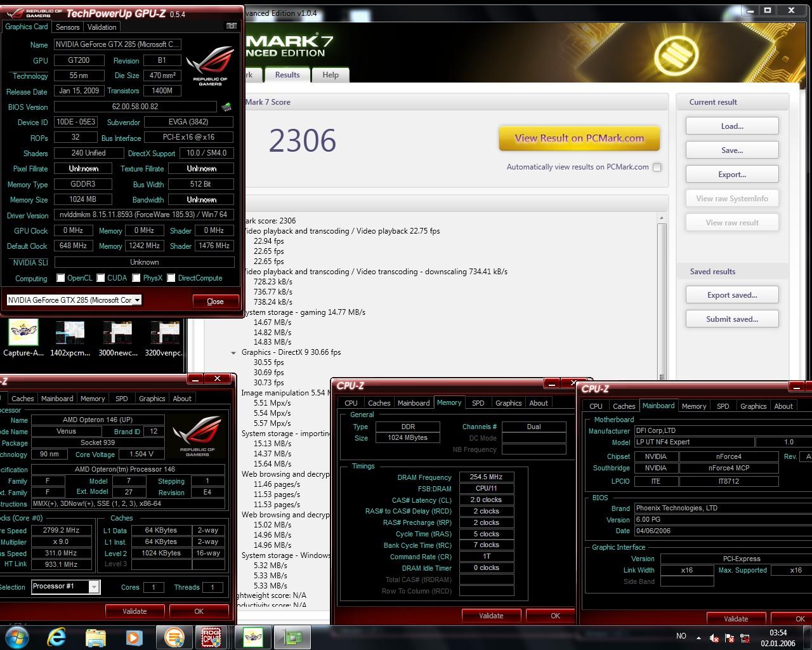Click the ROG logo in the Opteron CPU-Z window
This screenshot has width=812, height=650.
coord(197,436)
